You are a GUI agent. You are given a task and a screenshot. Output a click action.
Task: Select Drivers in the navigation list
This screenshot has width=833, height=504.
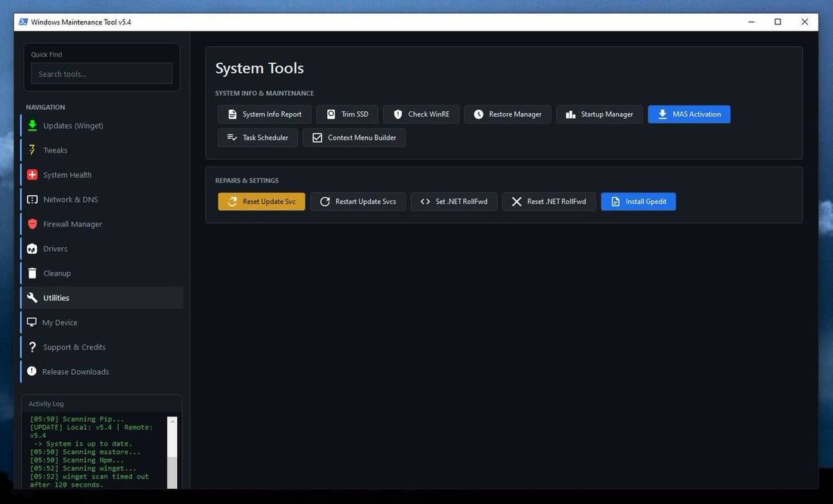[102, 249]
